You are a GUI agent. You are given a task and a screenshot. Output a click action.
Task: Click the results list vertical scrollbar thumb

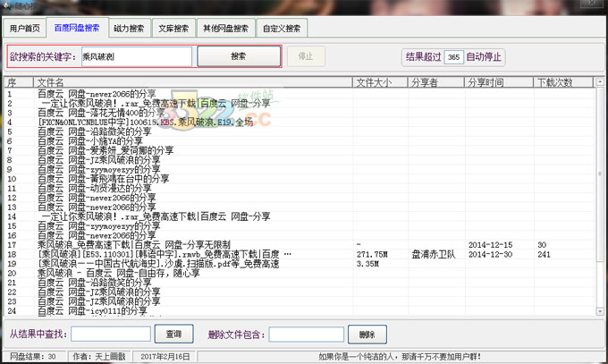pyautogui.click(x=600, y=174)
